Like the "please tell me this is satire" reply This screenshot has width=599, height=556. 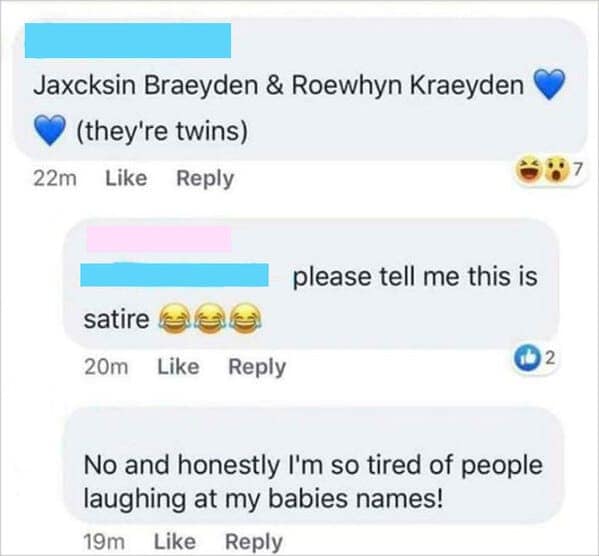point(178,367)
